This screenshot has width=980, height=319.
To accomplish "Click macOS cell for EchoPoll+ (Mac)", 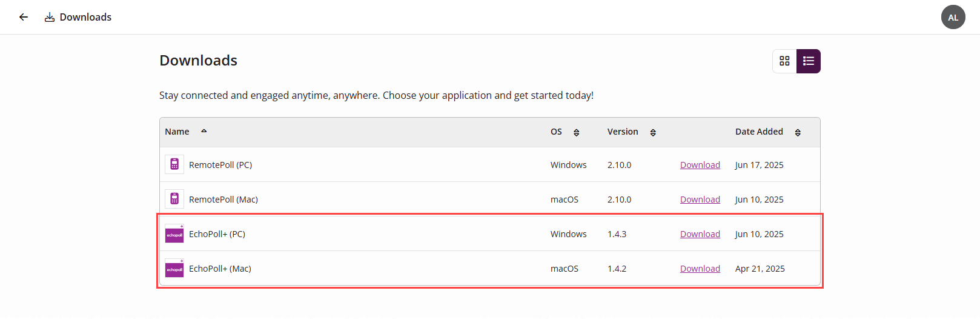I will 564,269.
